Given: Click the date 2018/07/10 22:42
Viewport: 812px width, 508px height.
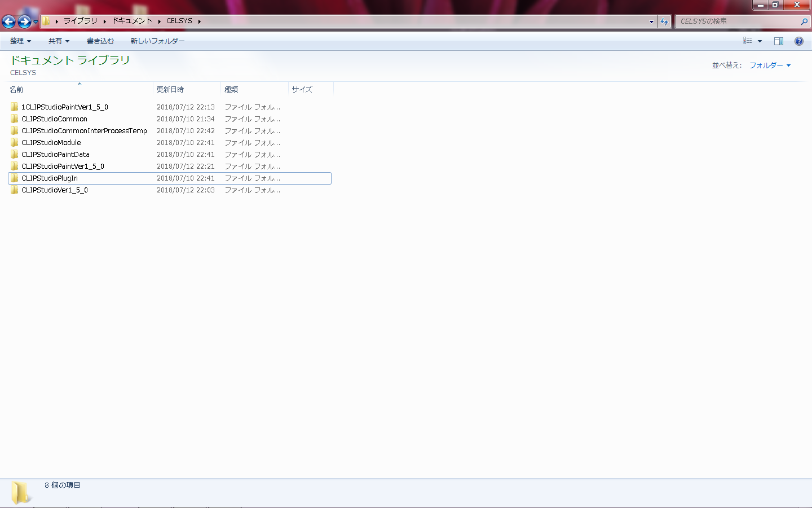Looking at the screenshot, I should tap(186, 131).
